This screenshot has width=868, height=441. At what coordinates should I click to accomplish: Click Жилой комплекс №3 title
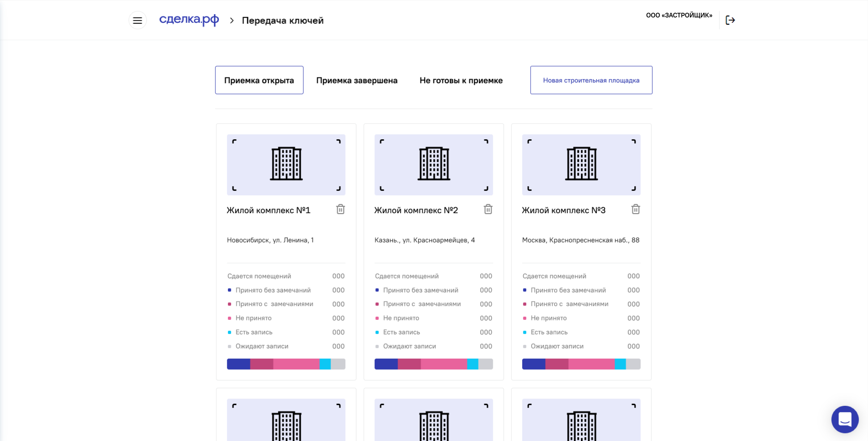(x=564, y=210)
